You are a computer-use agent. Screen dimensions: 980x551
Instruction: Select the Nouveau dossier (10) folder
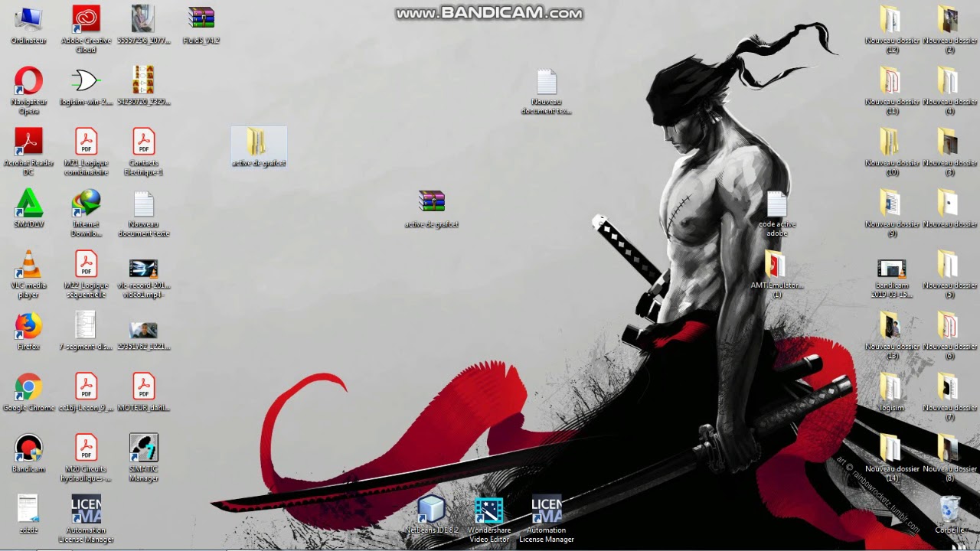pyautogui.click(x=891, y=152)
